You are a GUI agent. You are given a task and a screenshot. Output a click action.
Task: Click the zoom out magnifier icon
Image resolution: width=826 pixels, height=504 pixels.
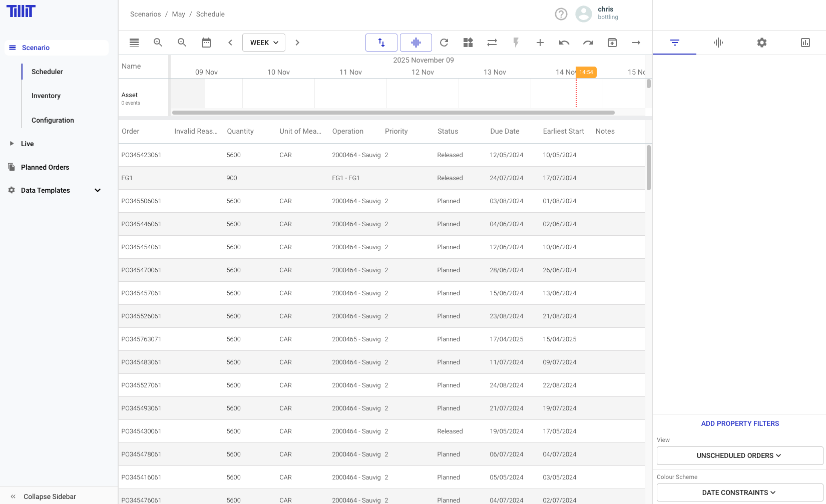click(182, 43)
